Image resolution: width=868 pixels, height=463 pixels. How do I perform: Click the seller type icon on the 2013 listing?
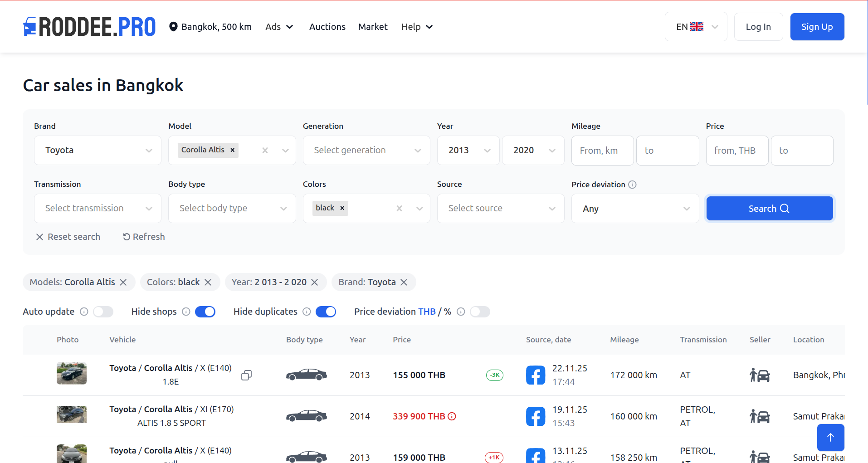tap(760, 375)
